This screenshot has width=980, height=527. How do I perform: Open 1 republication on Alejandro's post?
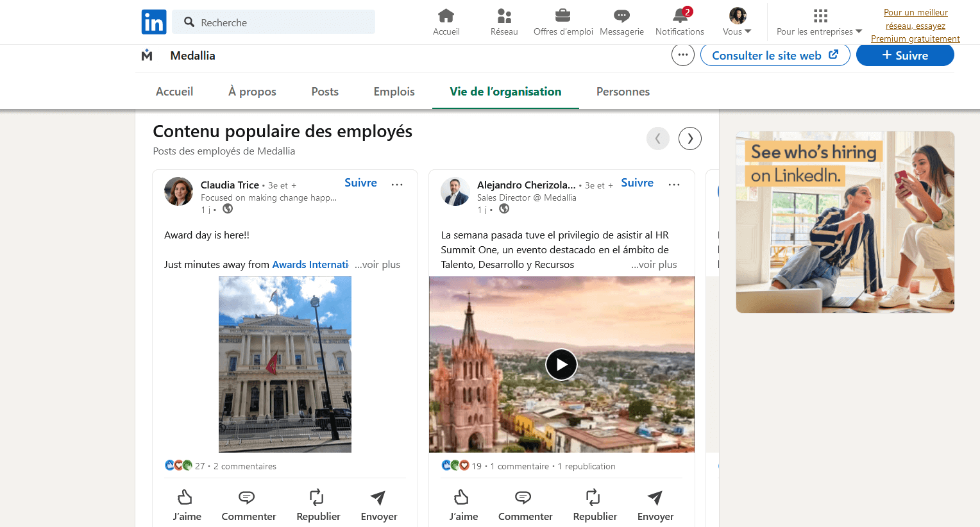(x=586, y=466)
